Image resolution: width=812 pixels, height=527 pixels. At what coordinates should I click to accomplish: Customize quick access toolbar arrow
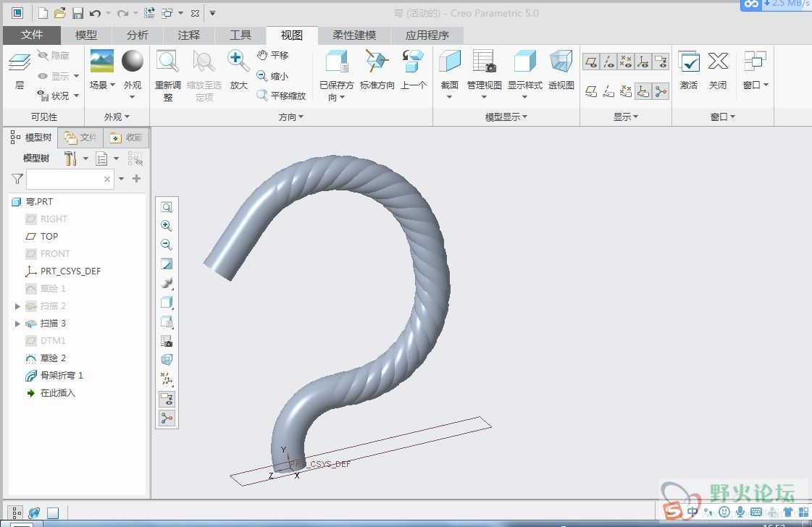click(x=212, y=14)
